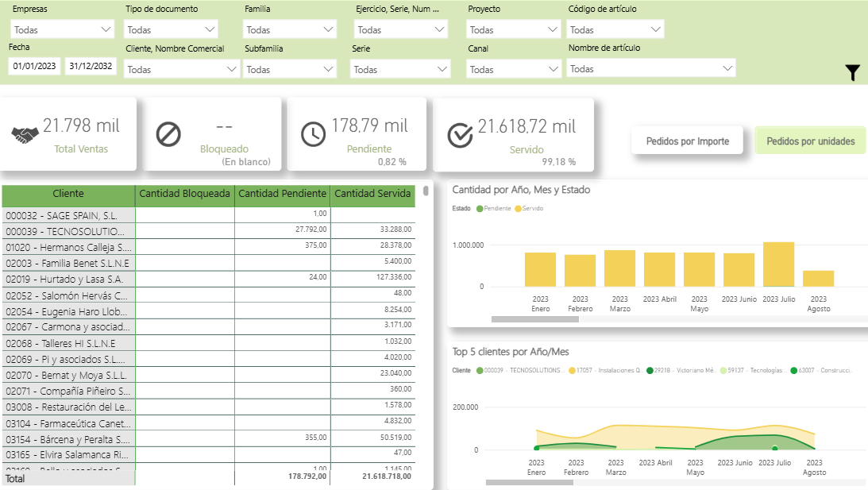Expand the Tipo de documento dropdown

(171, 30)
